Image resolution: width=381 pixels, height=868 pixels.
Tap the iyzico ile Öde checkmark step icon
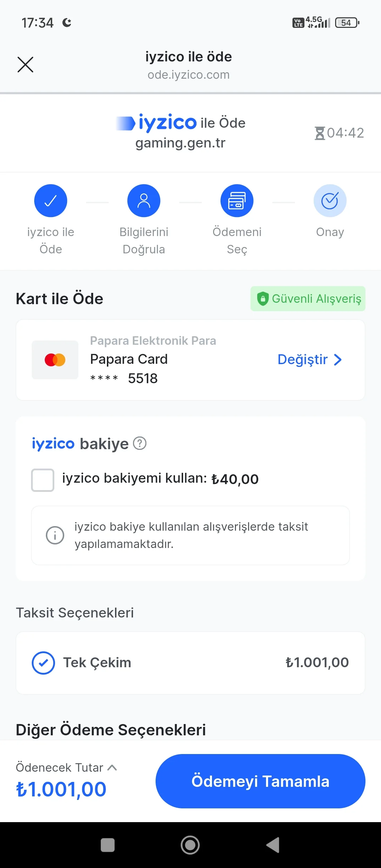pyautogui.click(x=51, y=201)
